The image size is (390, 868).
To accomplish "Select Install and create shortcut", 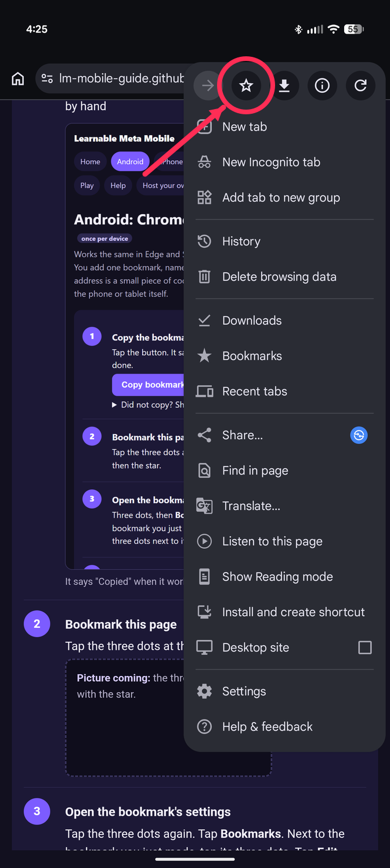I will pyautogui.click(x=284, y=612).
